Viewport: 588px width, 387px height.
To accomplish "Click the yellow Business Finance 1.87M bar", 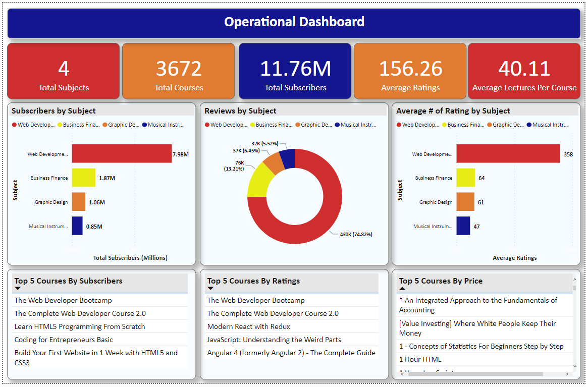I will pyautogui.click(x=84, y=178).
